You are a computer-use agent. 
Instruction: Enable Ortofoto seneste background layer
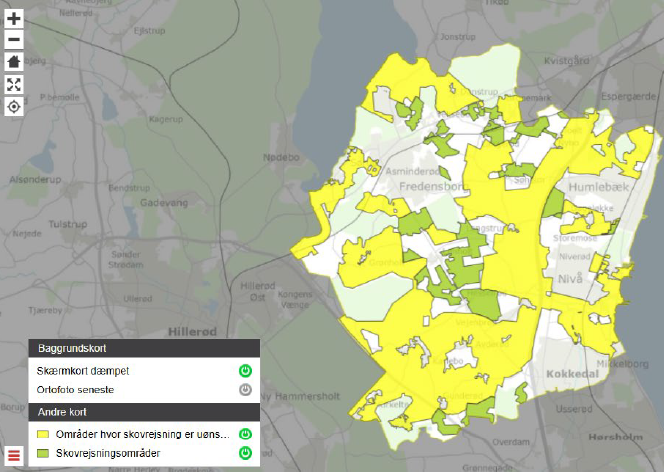click(245, 389)
